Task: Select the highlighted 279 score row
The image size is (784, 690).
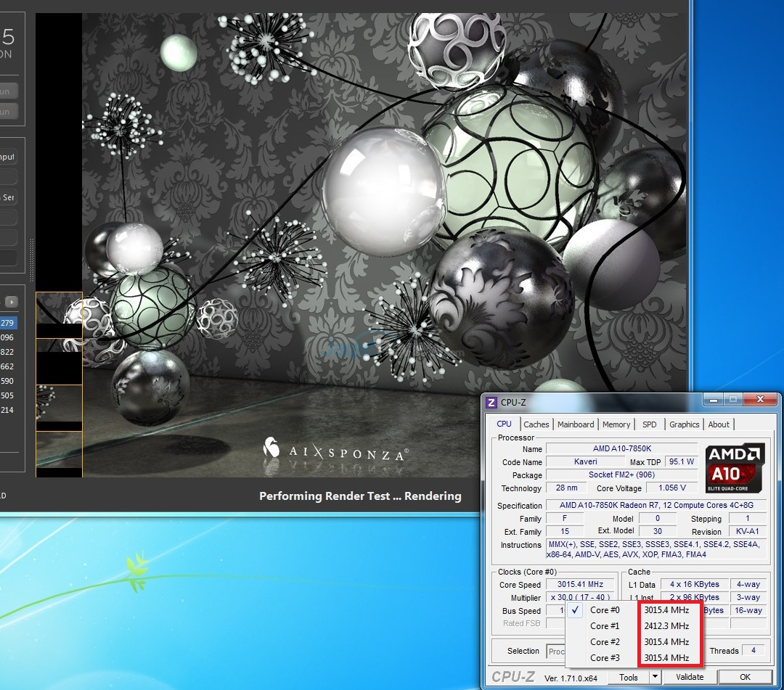Action: (8, 323)
